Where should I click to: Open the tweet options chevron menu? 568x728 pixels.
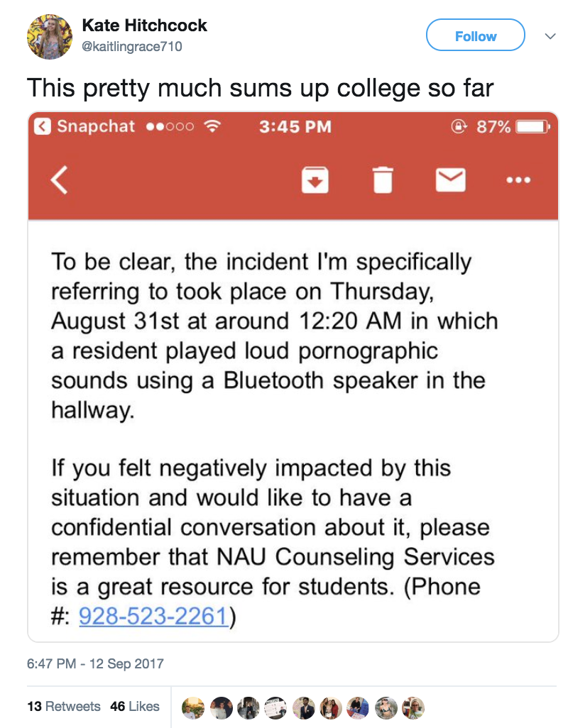[x=550, y=36]
